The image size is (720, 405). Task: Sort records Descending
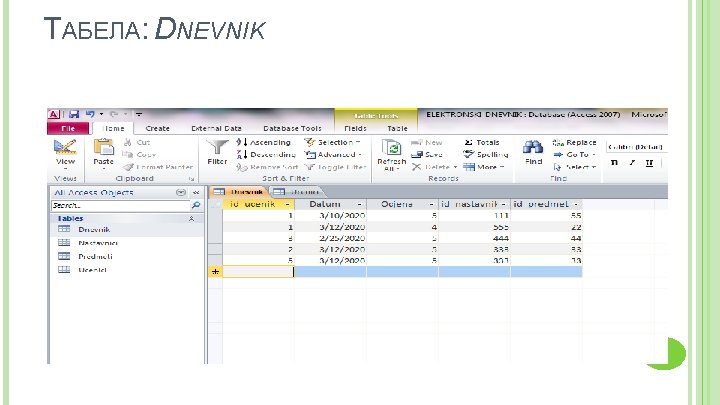(x=266, y=155)
